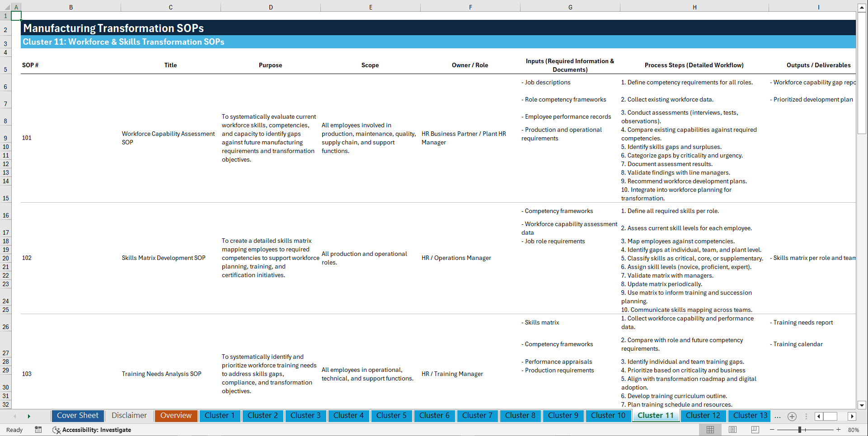The width and height of the screenshot is (868, 436).
Task: Open the Disclaimer sheet
Action: [x=129, y=416]
